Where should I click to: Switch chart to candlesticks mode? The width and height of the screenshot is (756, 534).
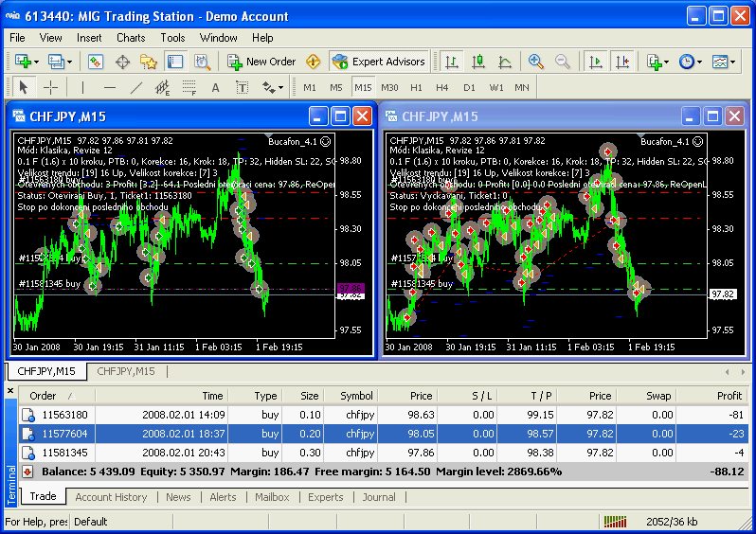478,62
